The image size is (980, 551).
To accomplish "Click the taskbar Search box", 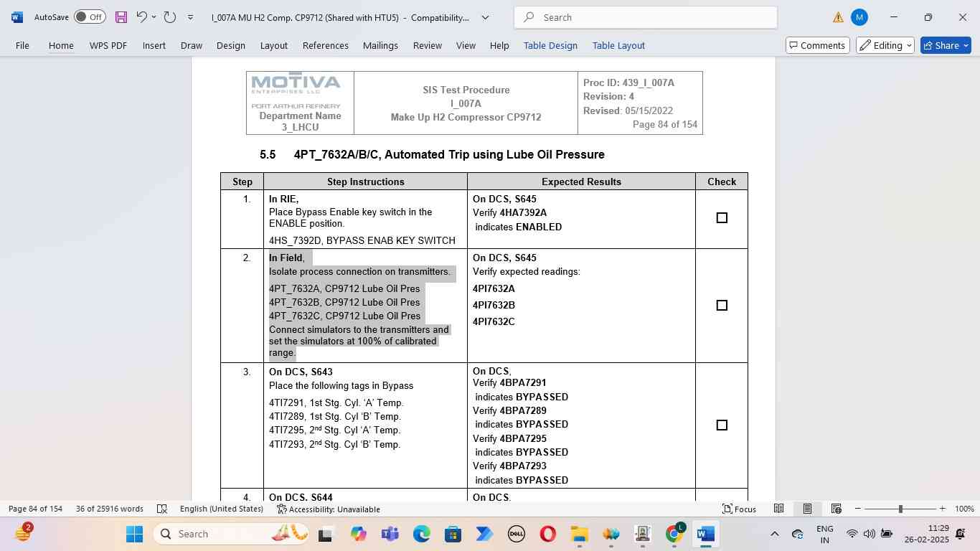I will [x=233, y=534].
